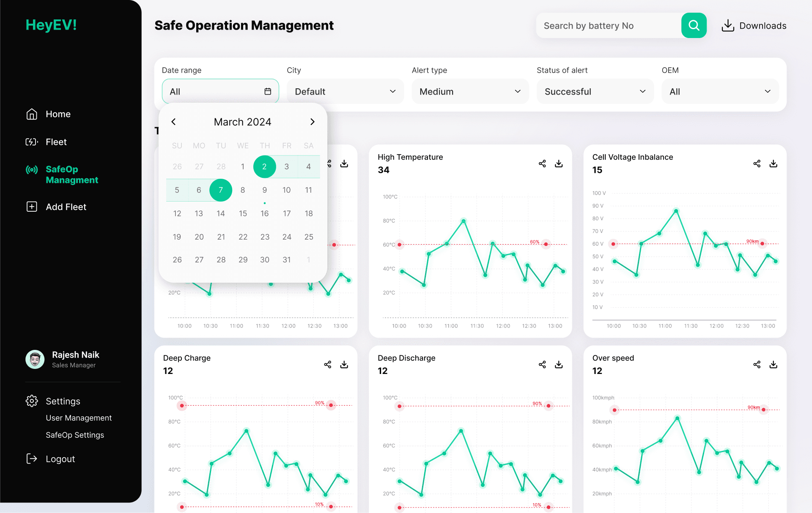Go to previous month in calendar

173,122
